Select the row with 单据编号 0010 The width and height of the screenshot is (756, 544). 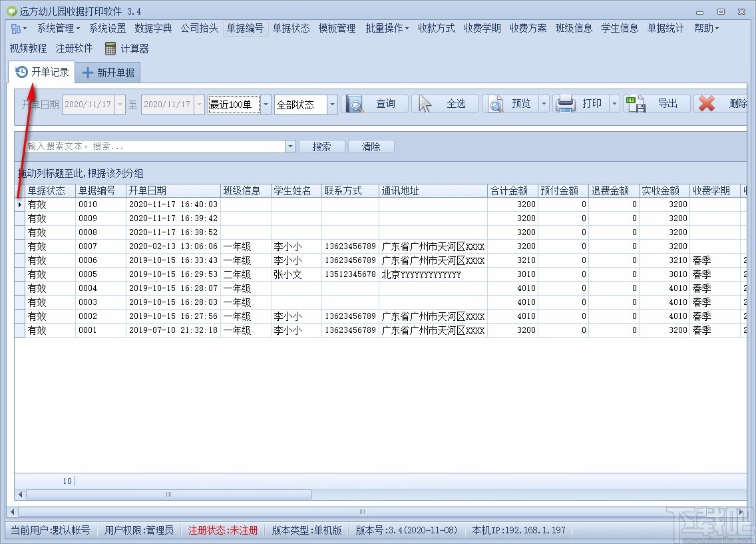click(381, 204)
